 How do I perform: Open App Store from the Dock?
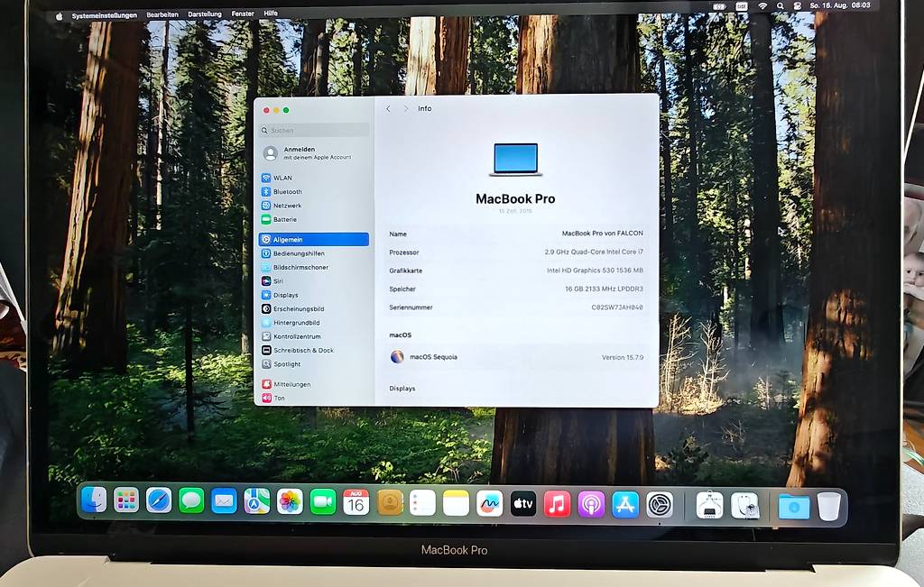[x=625, y=505]
